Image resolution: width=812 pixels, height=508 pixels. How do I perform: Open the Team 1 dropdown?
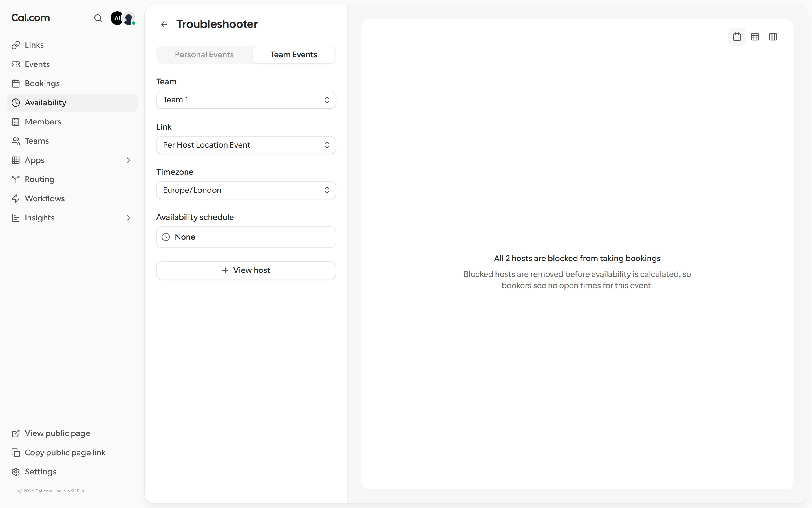[x=246, y=100]
